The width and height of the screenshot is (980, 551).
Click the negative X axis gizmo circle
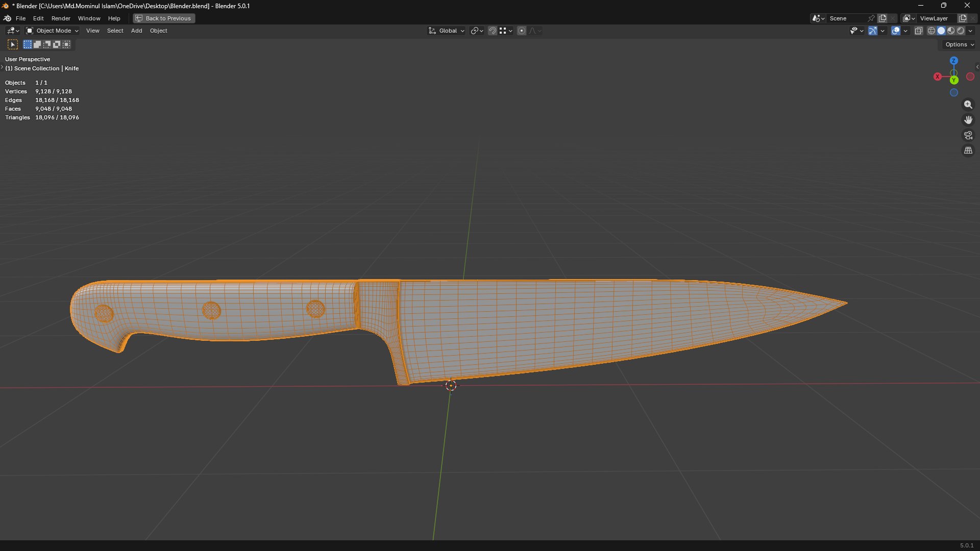tap(970, 77)
